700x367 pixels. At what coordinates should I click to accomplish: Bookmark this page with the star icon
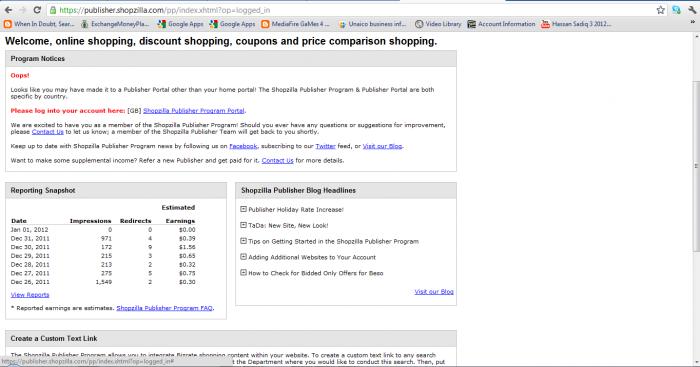point(661,10)
